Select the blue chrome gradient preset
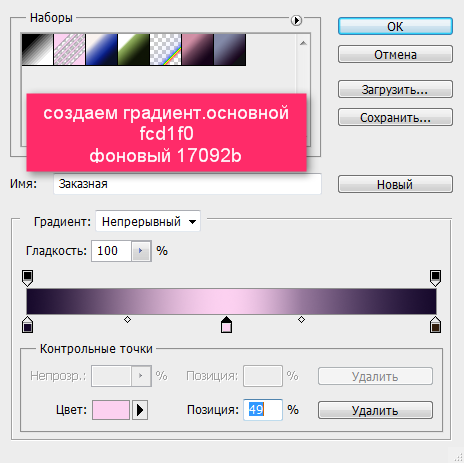The height and width of the screenshot is (463, 464). pos(102,49)
